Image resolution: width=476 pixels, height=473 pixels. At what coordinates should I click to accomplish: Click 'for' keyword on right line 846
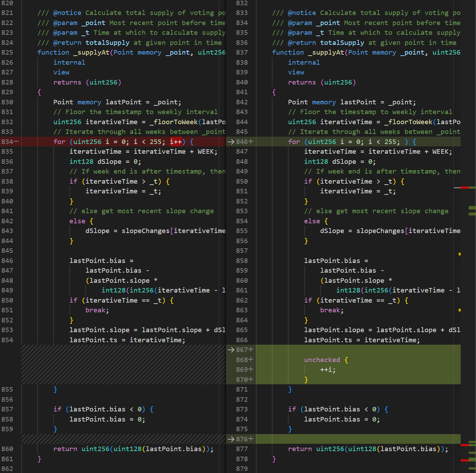pyautogui.click(x=294, y=142)
